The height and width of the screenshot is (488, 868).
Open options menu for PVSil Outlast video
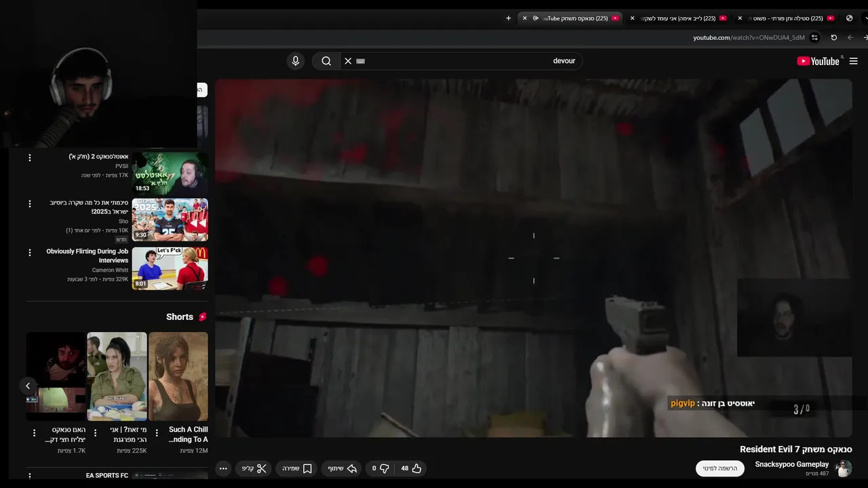(x=29, y=158)
